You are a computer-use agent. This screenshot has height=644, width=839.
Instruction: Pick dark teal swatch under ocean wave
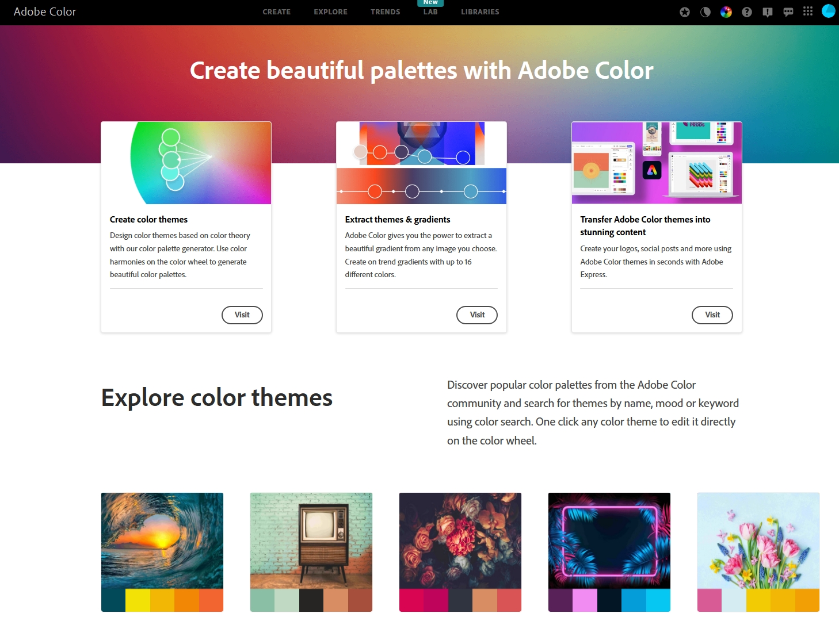[113, 600]
